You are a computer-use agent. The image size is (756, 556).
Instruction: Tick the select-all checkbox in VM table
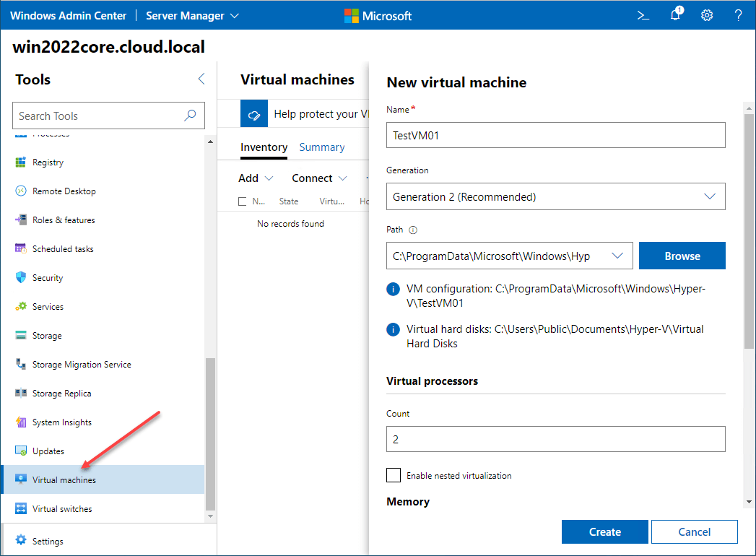pyautogui.click(x=243, y=201)
